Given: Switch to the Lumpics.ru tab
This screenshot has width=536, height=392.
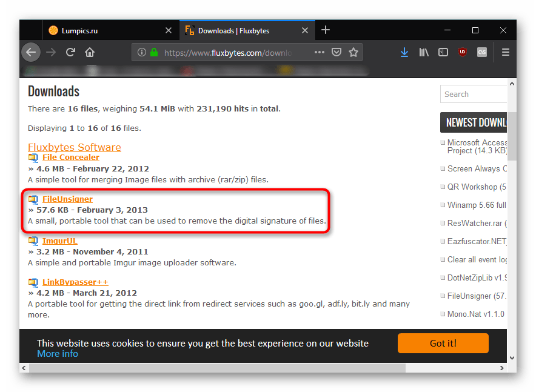Looking at the screenshot, I should point(111,30).
